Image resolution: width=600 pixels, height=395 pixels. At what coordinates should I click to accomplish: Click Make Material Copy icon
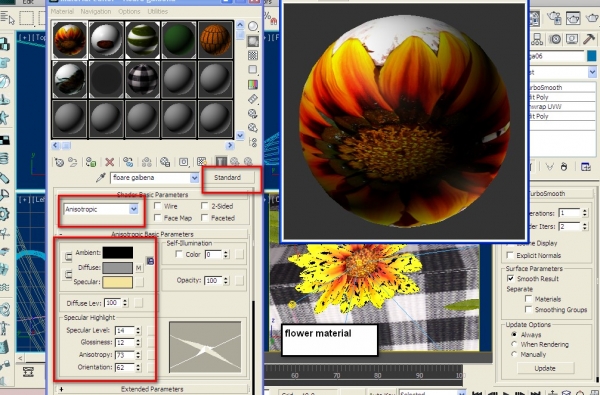tap(128, 162)
